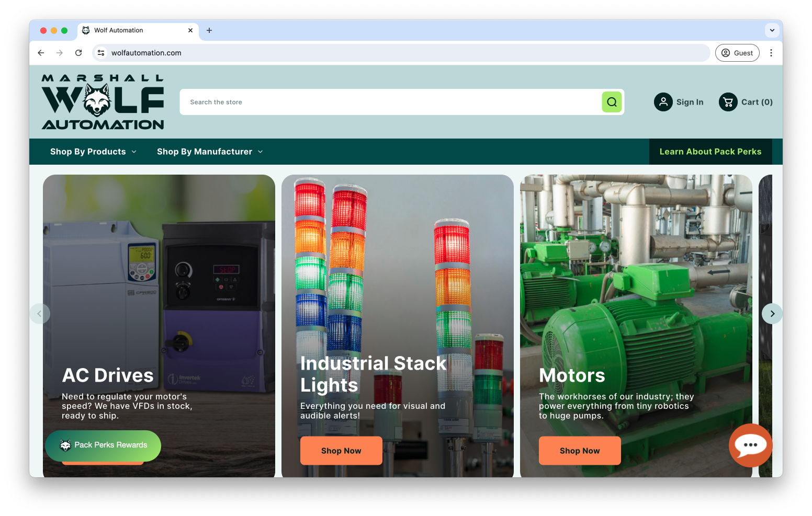Click the AC Drives heading
Viewport: 812px width, 516px height.
108,375
